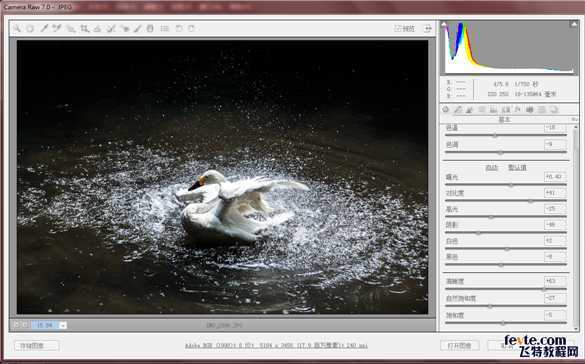Select the White Balance eyedropper tool

click(x=44, y=28)
